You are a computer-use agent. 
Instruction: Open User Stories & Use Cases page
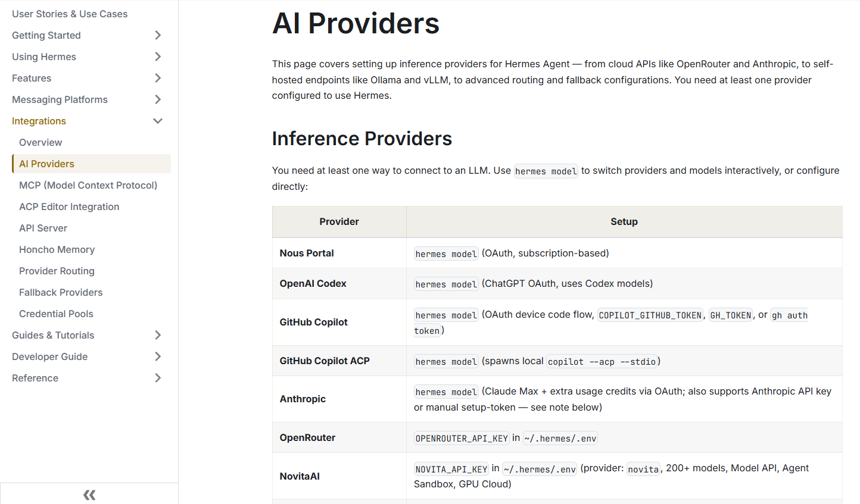point(70,14)
